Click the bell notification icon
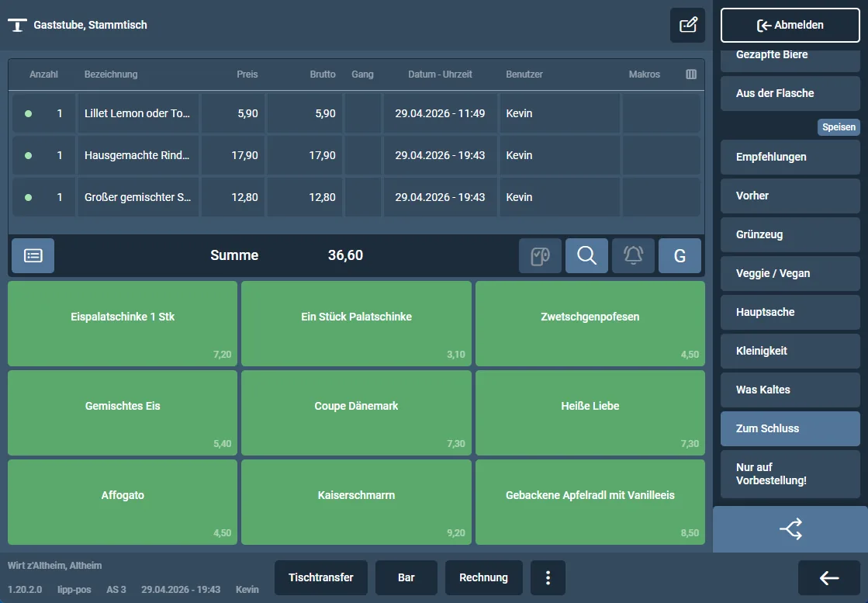Screen dimensions: 868x603 (633, 255)
